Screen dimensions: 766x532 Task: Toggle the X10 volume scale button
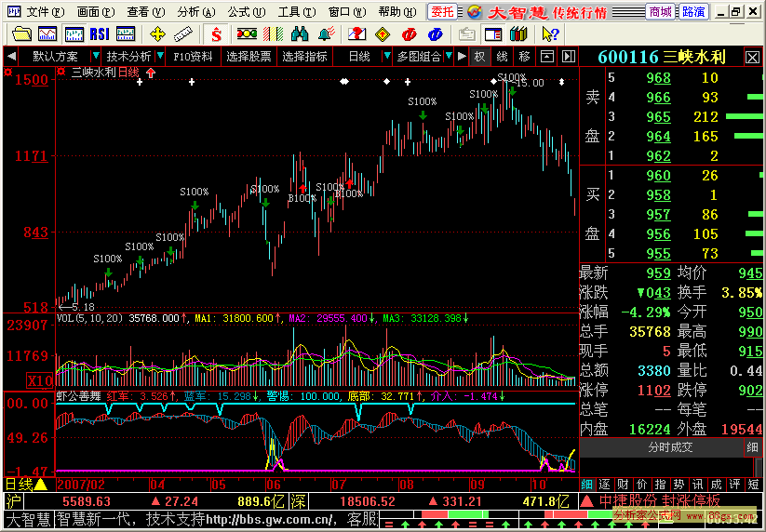coord(40,380)
